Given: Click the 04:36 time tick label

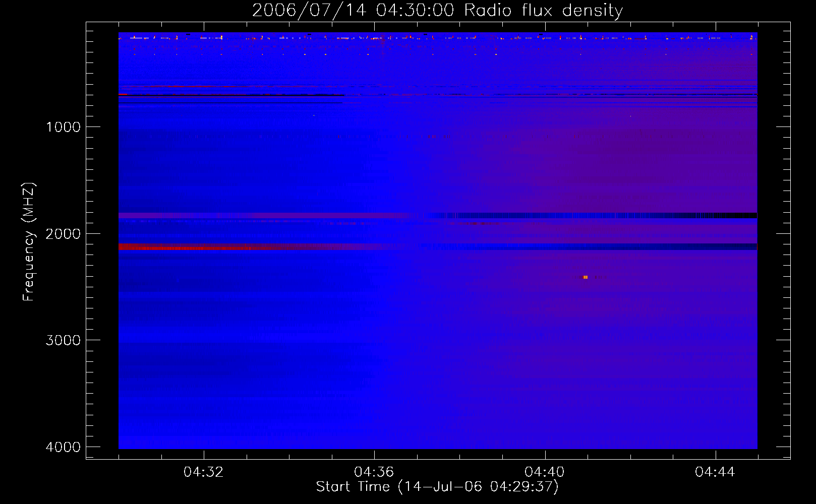Looking at the screenshot, I should click(374, 472).
